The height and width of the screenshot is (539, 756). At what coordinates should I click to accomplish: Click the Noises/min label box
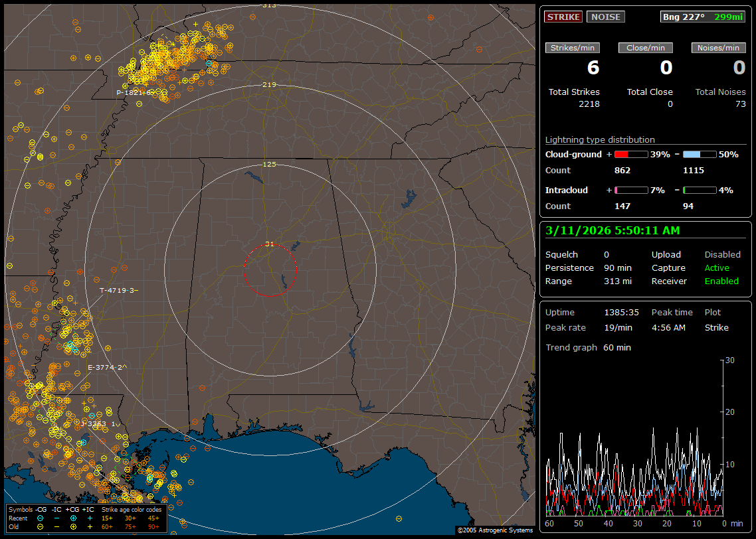click(718, 48)
